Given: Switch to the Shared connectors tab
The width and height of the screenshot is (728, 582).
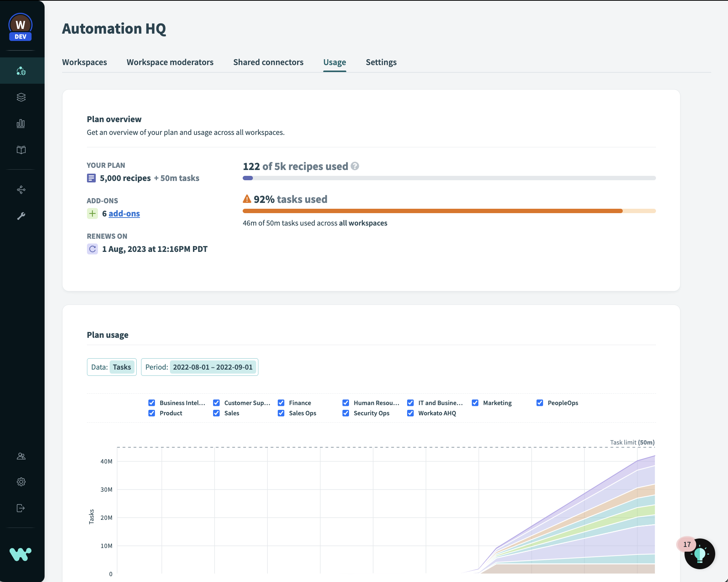Looking at the screenshot, I should click(x=268, y=62).
